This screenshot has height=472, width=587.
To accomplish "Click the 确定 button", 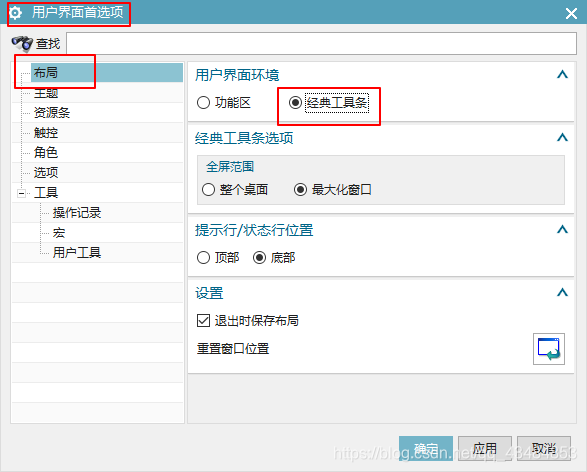I will pos(426,448).
